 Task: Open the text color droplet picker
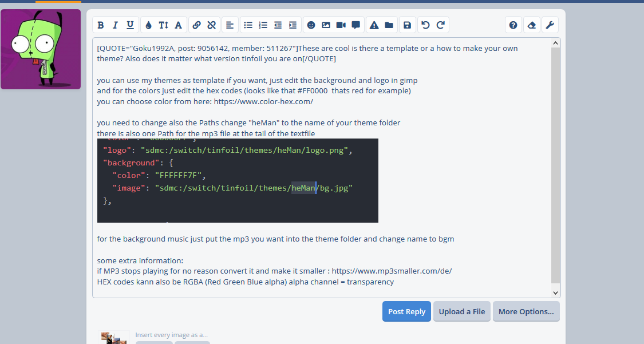pyautogui.click(x=148, y=25)
